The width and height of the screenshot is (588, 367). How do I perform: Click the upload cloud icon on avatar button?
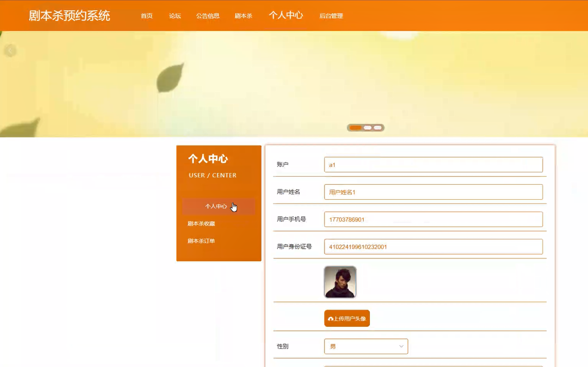pyautogui.click(x=331, y=319)
